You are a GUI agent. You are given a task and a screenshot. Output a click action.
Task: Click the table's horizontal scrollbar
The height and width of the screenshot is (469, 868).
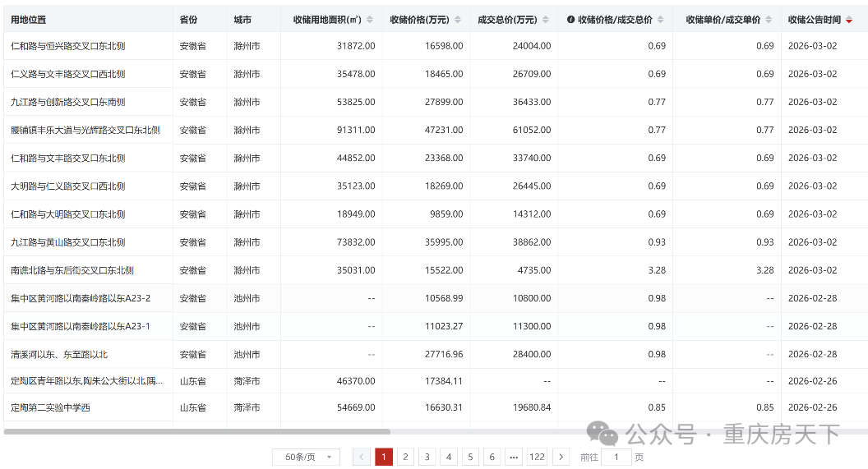click(197, 431)
